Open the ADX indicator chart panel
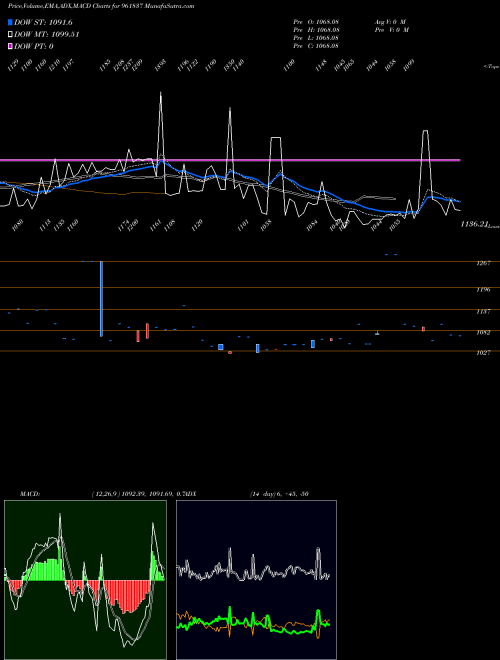This screenshot has width=500, height=660. [x=256, y=580]
